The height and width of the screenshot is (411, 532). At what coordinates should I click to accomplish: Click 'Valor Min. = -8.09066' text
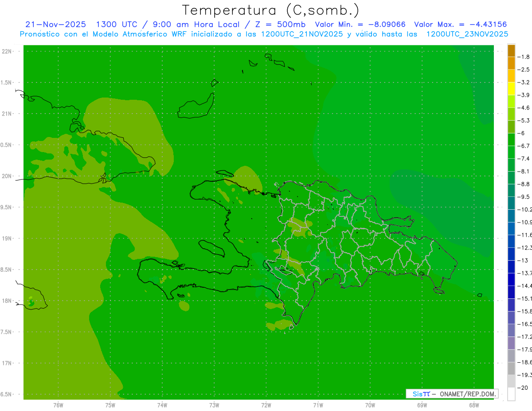[360, 24]
